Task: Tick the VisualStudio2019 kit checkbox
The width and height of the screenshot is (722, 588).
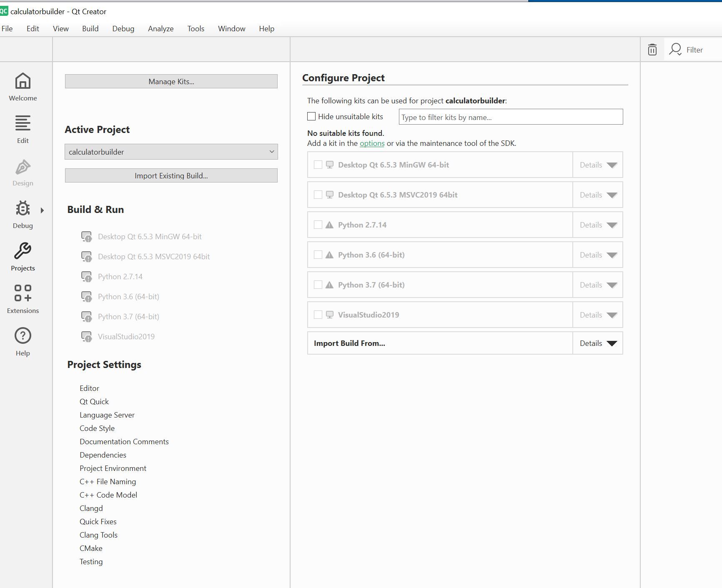Action: point(318,315)
